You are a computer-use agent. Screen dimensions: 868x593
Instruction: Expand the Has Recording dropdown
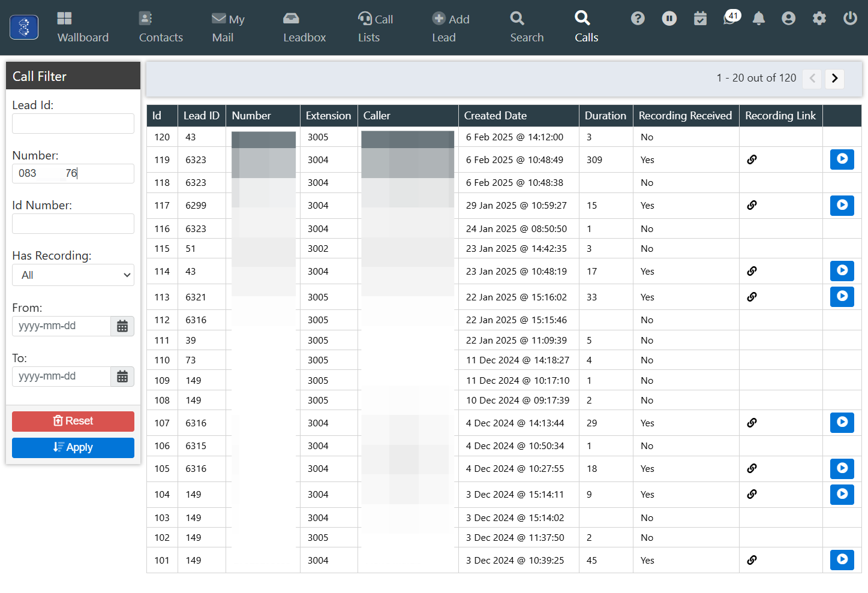tap(73, 275)
